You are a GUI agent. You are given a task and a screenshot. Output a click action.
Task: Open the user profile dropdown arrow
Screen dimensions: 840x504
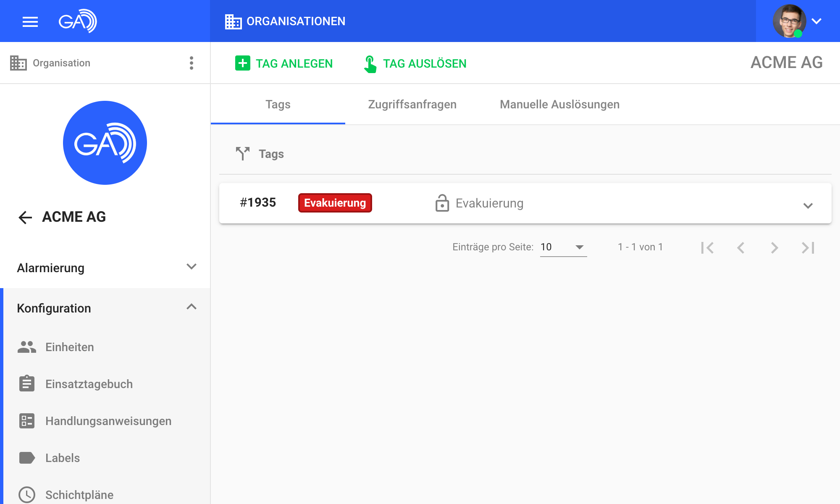(816, 21)
